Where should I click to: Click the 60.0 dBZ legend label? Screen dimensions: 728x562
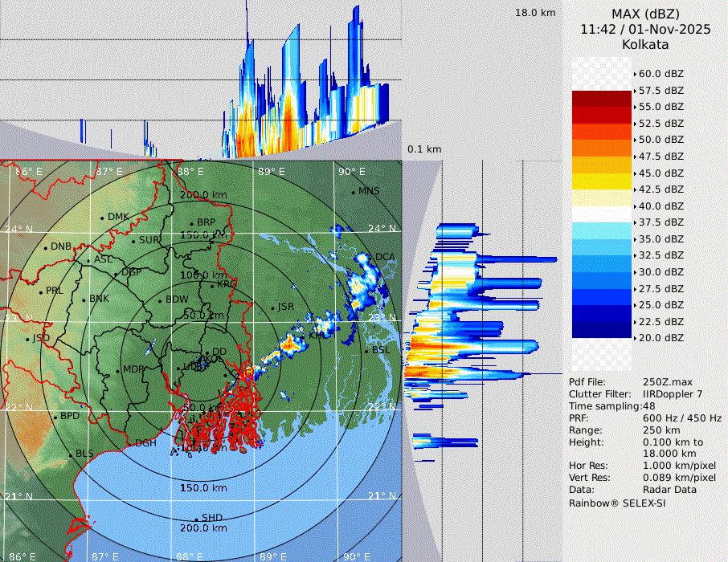661,73
